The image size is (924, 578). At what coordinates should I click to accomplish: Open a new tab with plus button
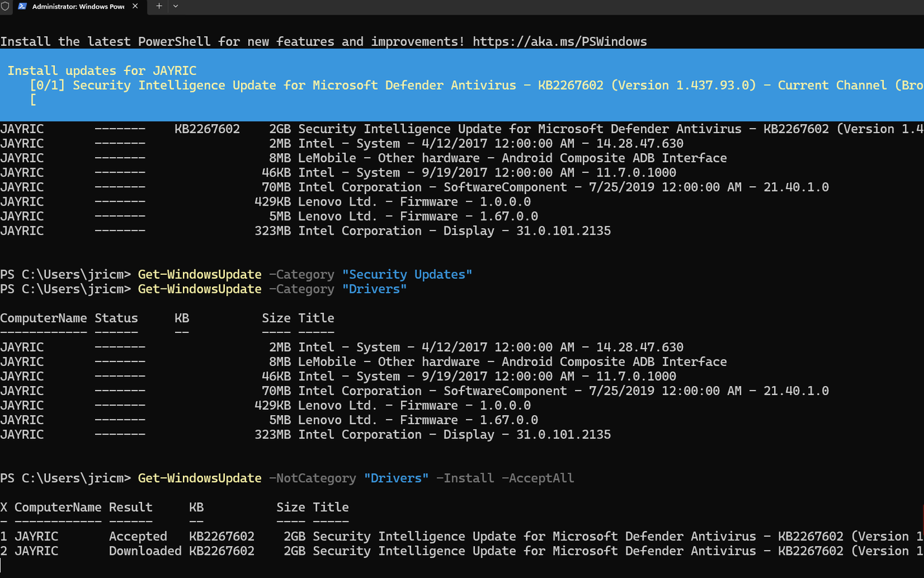[159, 6]
